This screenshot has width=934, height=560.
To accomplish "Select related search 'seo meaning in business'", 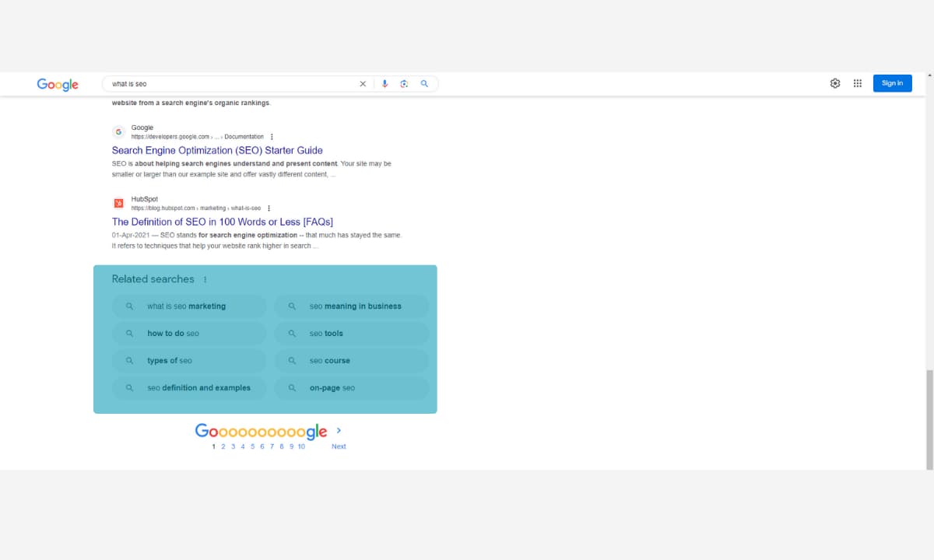I will (x=351, y=306).
